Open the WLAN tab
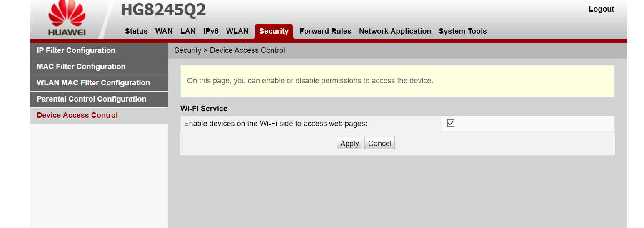 click(x=237, y=31)
